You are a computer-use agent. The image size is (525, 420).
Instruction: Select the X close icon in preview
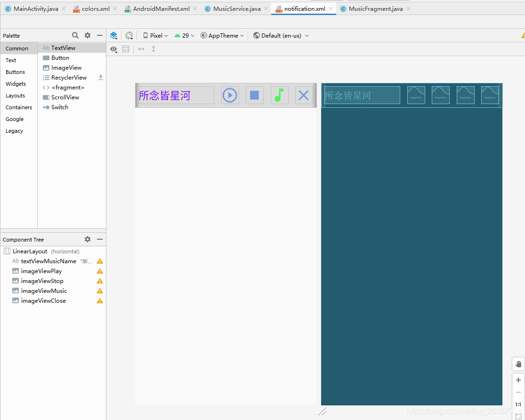pyautogui.click(x=304, y=95)
